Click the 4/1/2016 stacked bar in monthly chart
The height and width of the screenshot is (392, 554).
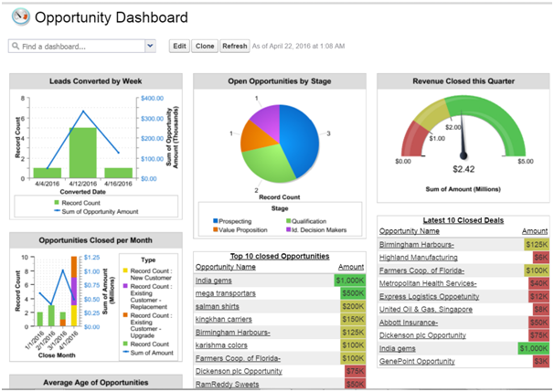pos(74,291)
